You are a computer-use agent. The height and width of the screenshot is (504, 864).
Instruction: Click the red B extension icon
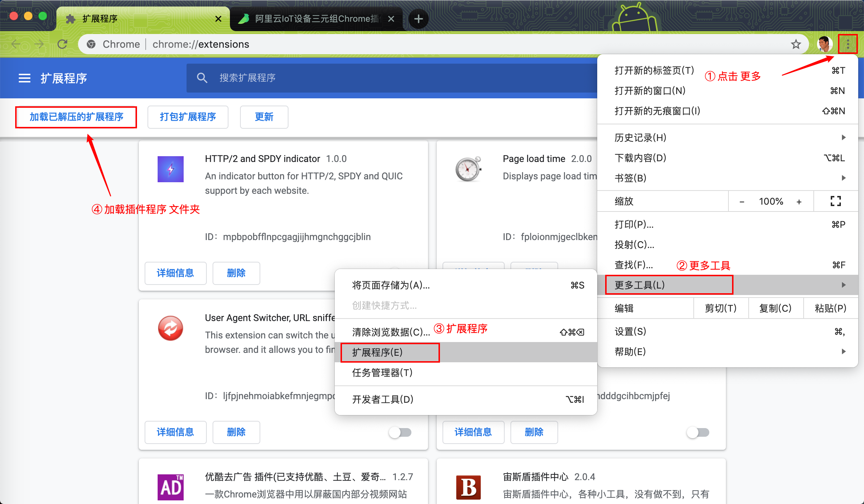(x=469, y=487)
